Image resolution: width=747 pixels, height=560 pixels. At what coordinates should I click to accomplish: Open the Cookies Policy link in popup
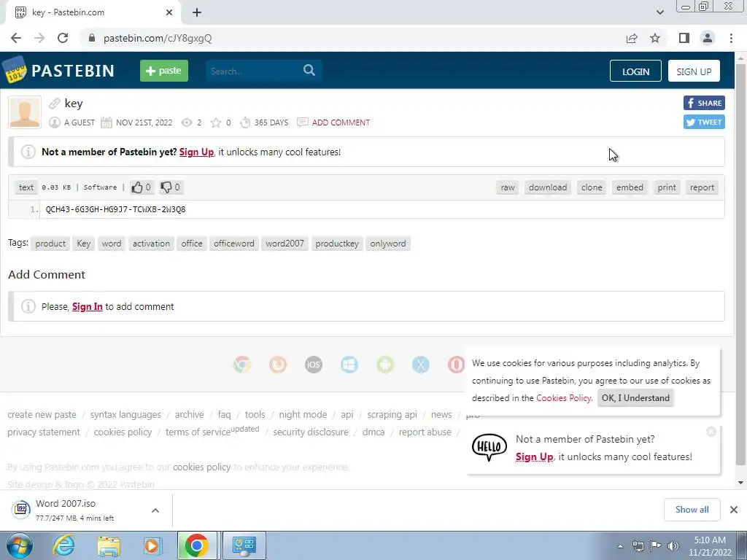pyautogui.click(x=564, y=398)
